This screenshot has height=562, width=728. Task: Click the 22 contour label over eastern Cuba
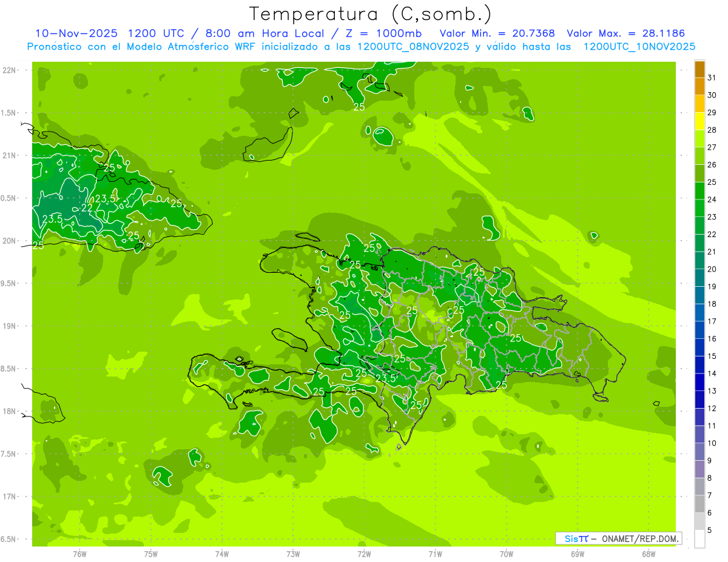tap(87, 208)
